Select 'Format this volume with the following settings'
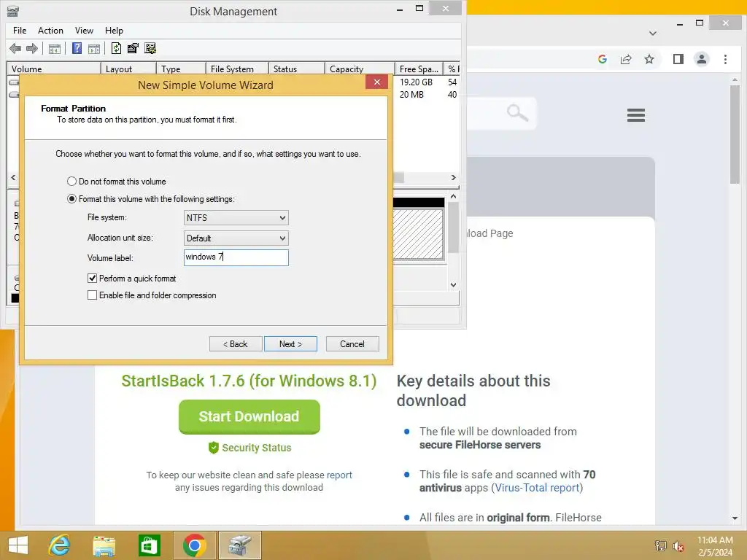This screenshot has height=560, width=747. pyautogui.click(x=151, y=199)
